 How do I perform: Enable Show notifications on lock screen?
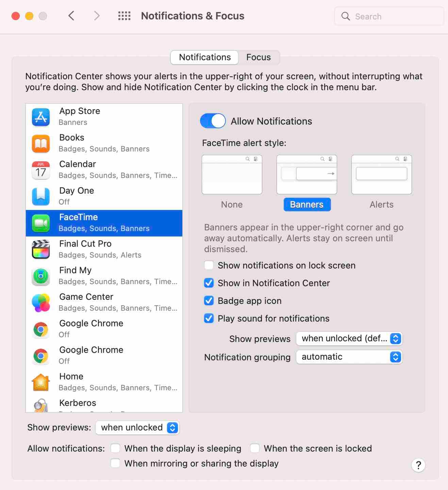click(x=209, y=265)
